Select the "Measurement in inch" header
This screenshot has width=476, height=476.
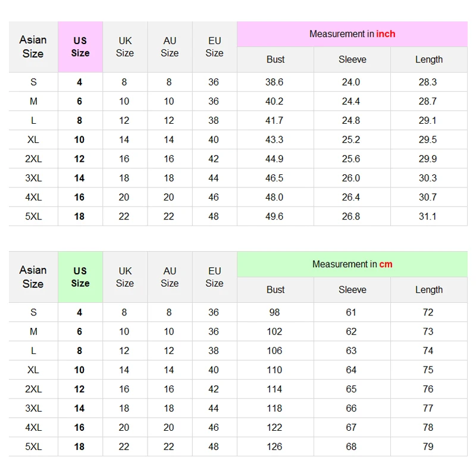click(352, 34)
